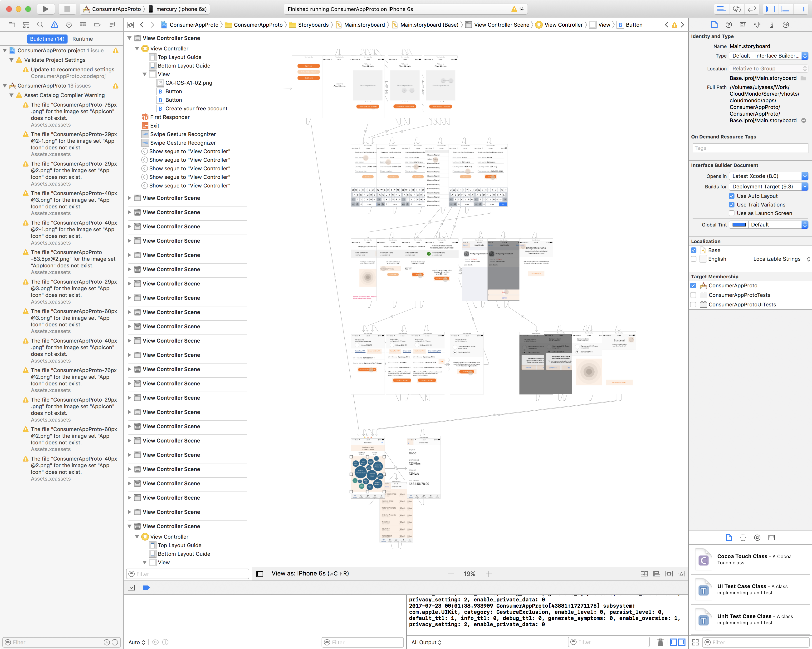Switch to the Assistant editor
The width and height of the screenshot is (812, 649).
[737, 9]
